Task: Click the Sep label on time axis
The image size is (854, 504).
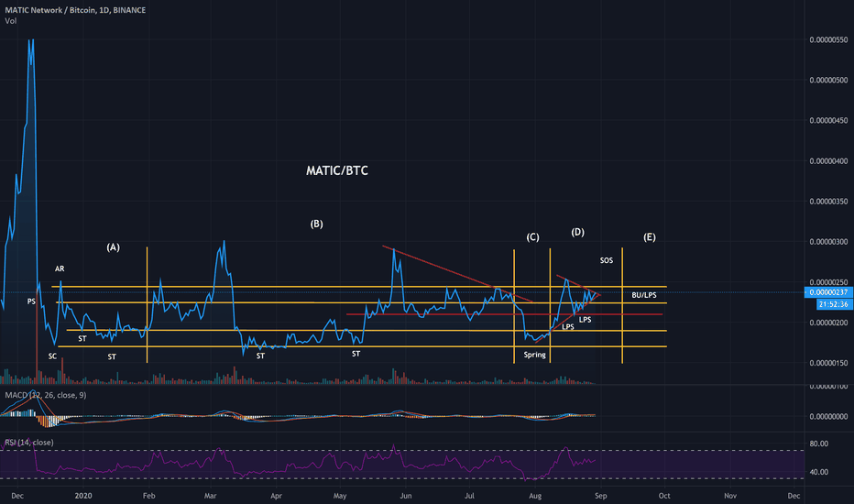Action: (601, 496)
